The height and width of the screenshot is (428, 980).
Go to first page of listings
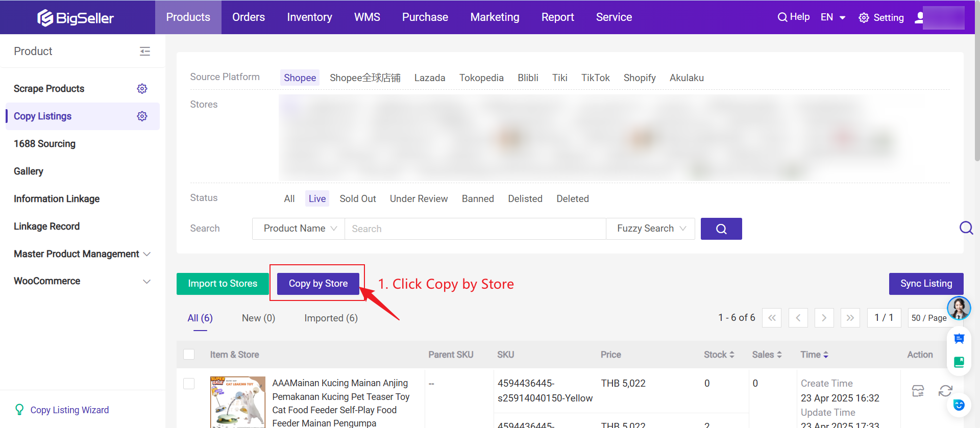pyautogui.click(x=772, y=318)
